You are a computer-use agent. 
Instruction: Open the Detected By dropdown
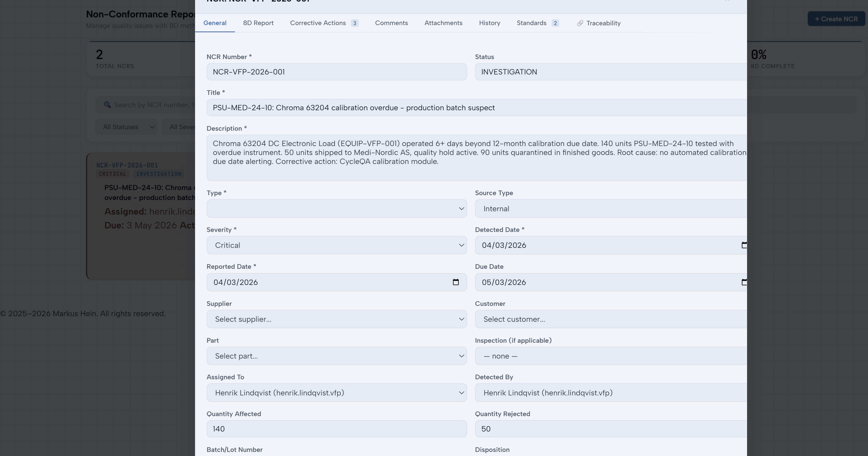611,393
